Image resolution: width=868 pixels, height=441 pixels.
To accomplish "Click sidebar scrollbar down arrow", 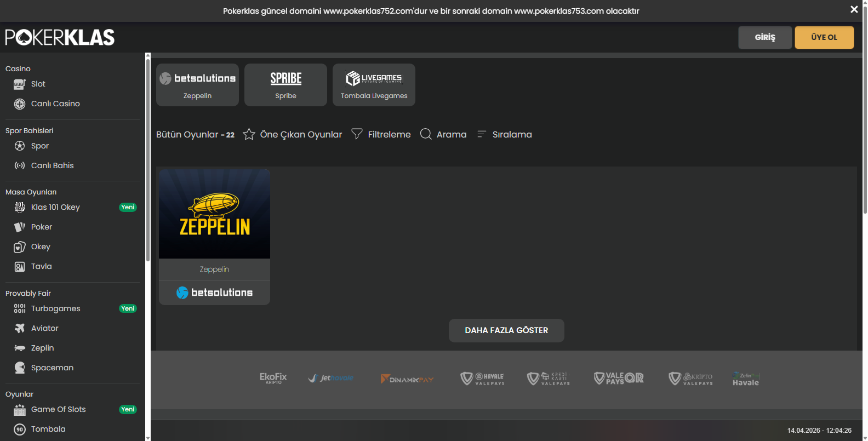I will tap(148, 438).
